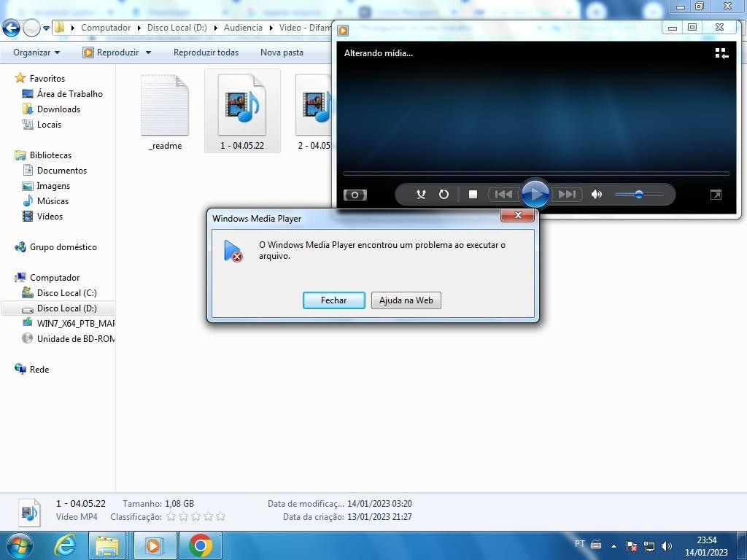
Task: Switch Media Player to library view
Action: 721,53
